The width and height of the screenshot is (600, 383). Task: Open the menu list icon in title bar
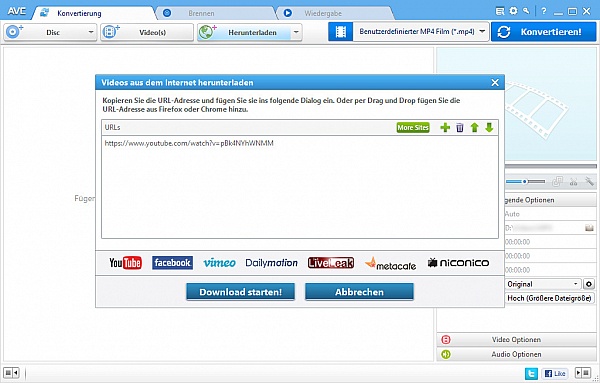[500, 11]
